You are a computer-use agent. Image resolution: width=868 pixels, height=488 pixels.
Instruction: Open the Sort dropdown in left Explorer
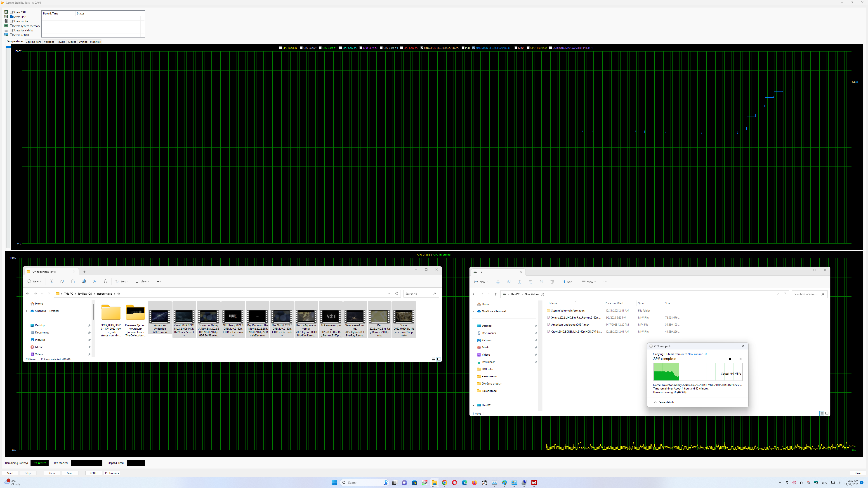(122, 281)
